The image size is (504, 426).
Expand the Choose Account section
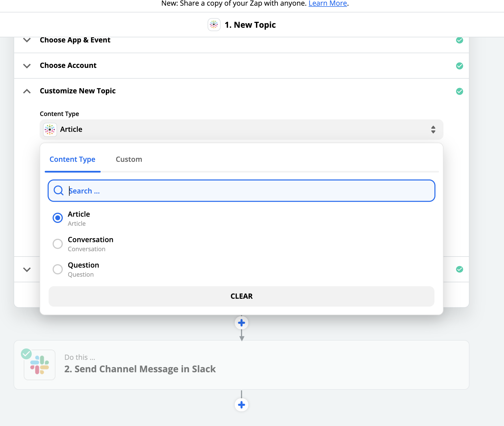[27, 66]
